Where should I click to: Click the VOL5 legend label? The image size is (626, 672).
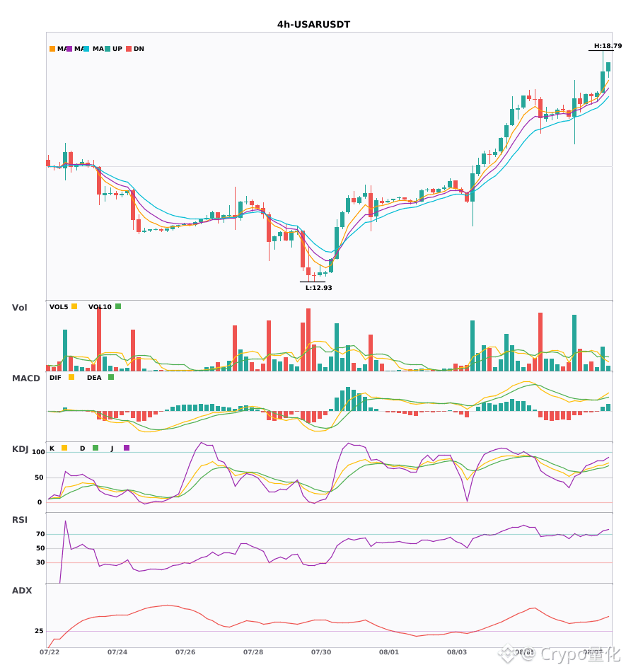coord(59,307)
